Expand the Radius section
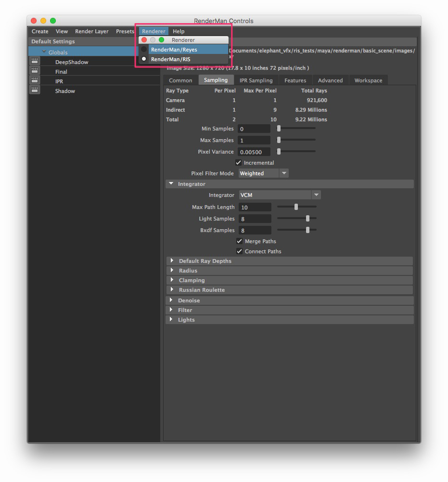The image size is (448, 482). [x=172, y=271]
